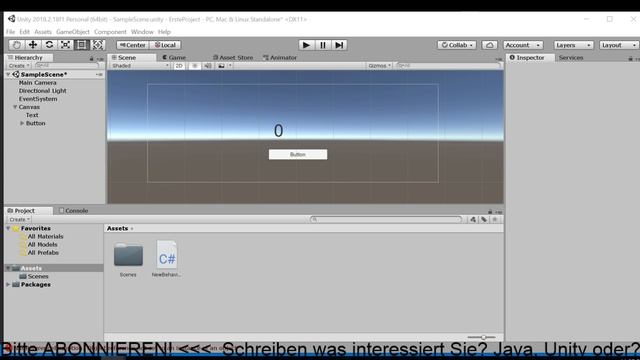Viewport: 640px width, 360px height.
Task: Expand the Packages folder
Action: pyautogui.click(x=8, y=284)
